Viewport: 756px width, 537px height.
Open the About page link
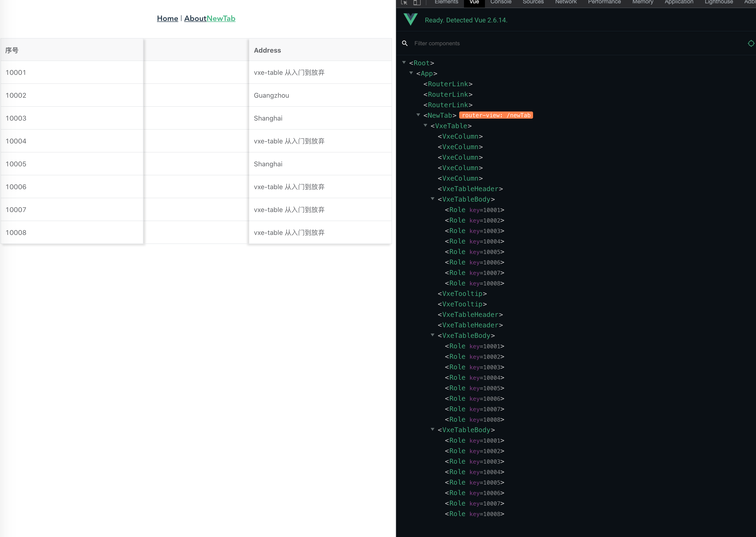click(195, 19)
